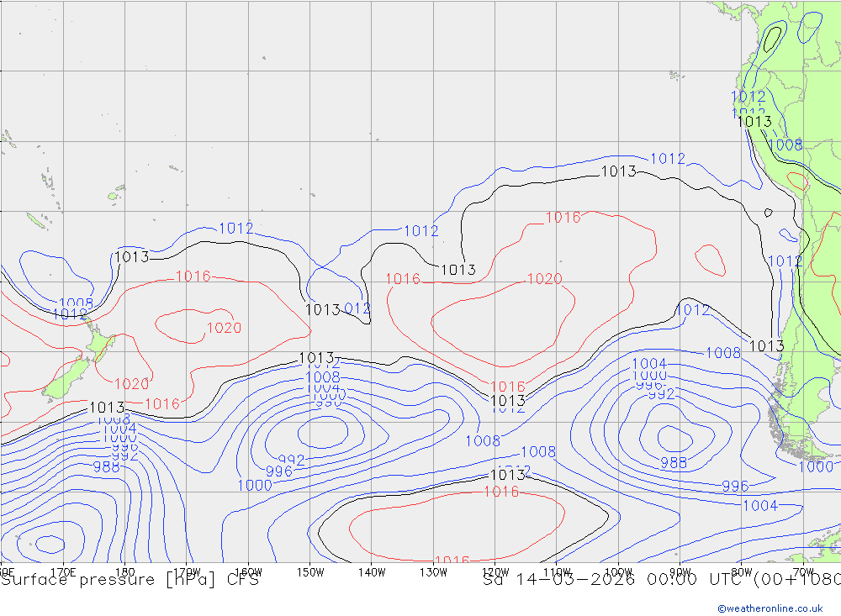Click the 140W longitude axis label

click(372, 571)
